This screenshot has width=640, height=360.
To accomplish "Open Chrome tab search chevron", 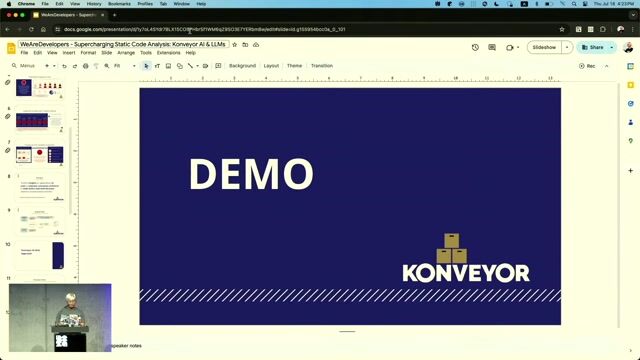I will click(633, 15).
